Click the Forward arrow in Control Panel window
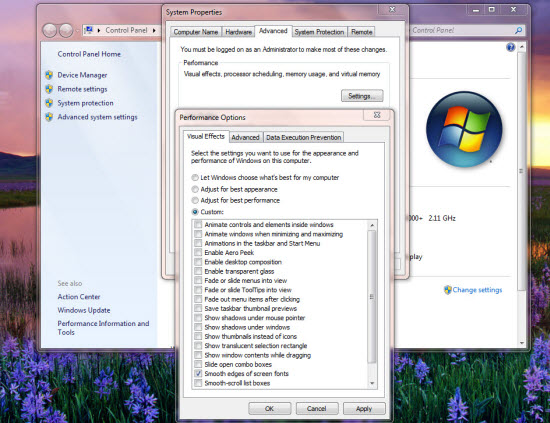Screen dimensions: 550x423 point(66,31)
